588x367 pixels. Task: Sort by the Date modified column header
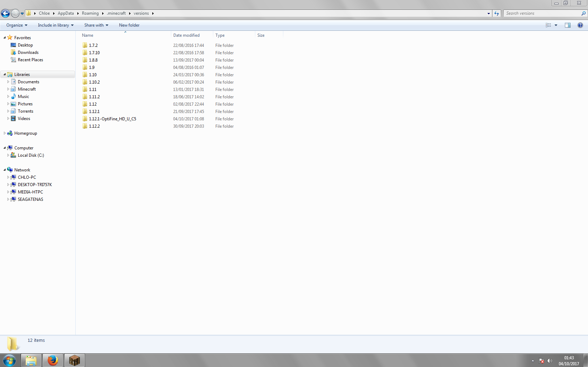pyautogui.click(x=186, y=35)
